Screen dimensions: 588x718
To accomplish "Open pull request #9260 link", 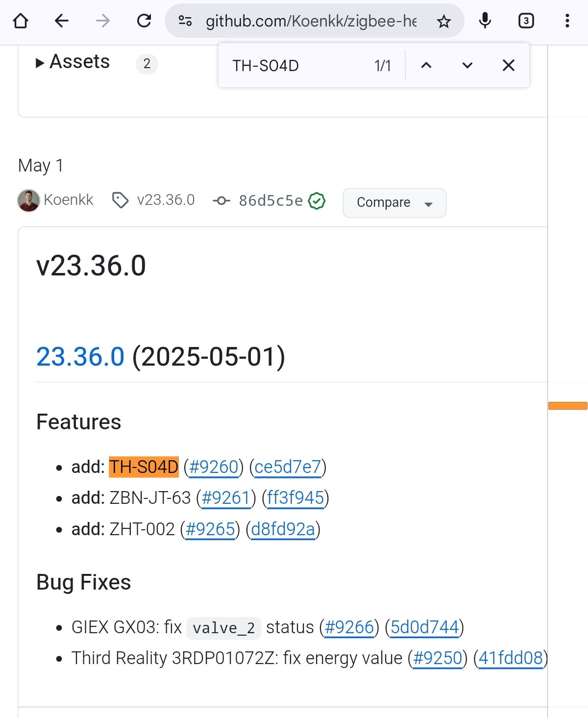I will [214, 467].
